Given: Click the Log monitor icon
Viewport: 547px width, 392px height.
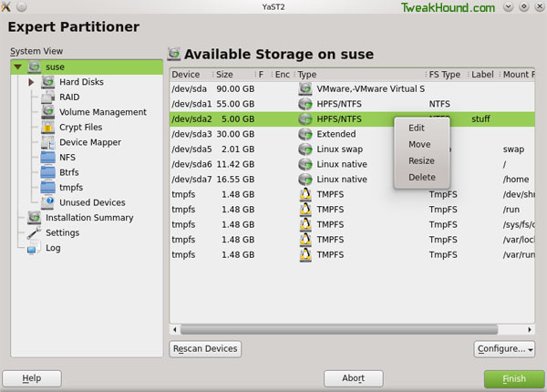Looking at the screenshot, I should [x=32, y=248].
